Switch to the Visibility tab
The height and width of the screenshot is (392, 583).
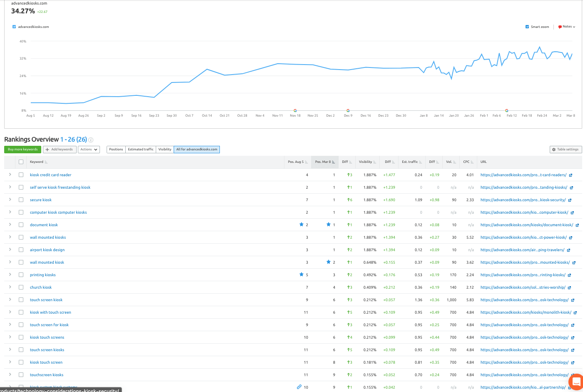pyautogui.click(x=165, y=150)
